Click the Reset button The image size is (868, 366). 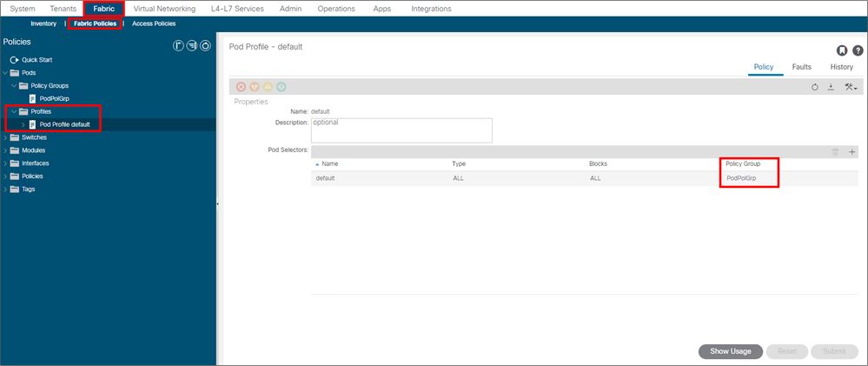(x=787, y=351)
